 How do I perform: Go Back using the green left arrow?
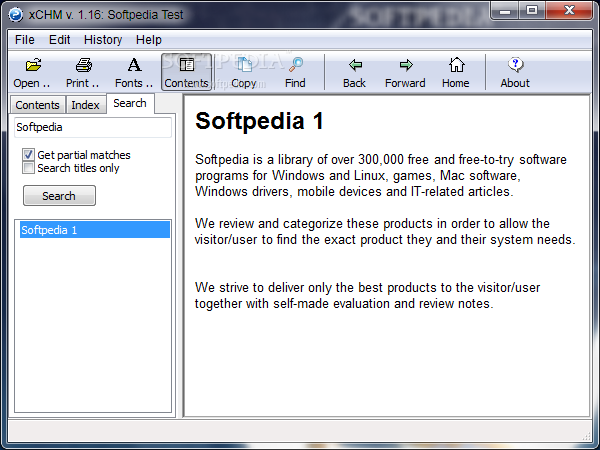click(x=355, y=65)
